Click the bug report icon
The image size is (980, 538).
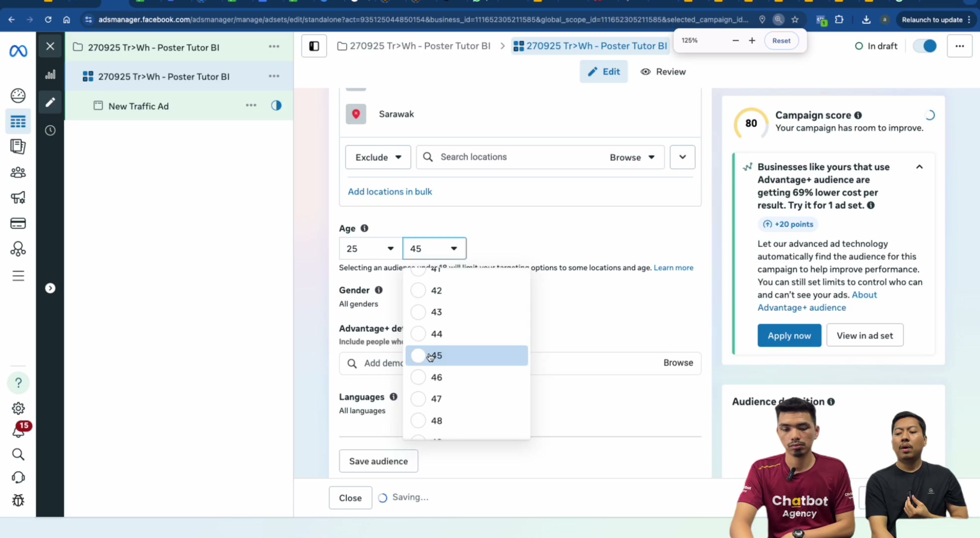click(x=18, y=500)
